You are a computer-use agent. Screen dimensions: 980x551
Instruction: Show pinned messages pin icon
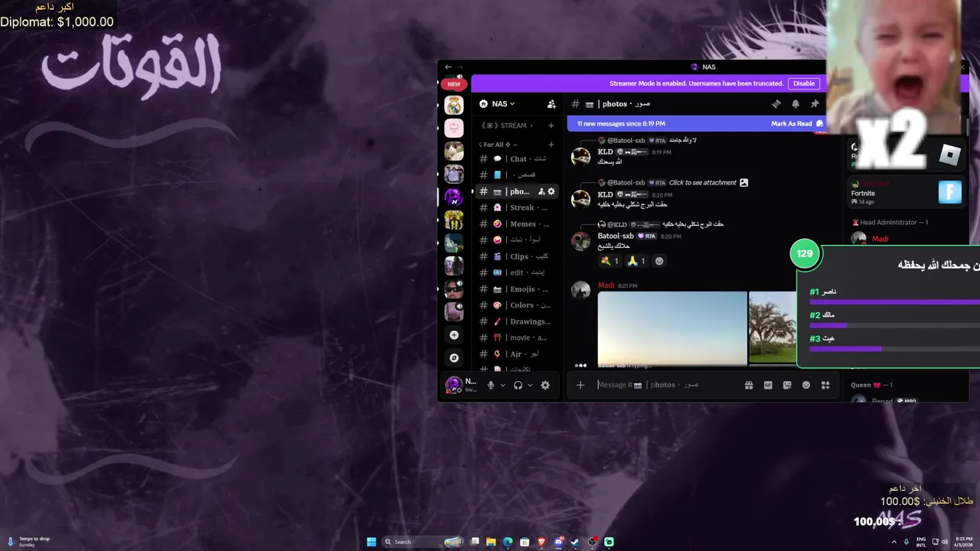tap(815, 104)
